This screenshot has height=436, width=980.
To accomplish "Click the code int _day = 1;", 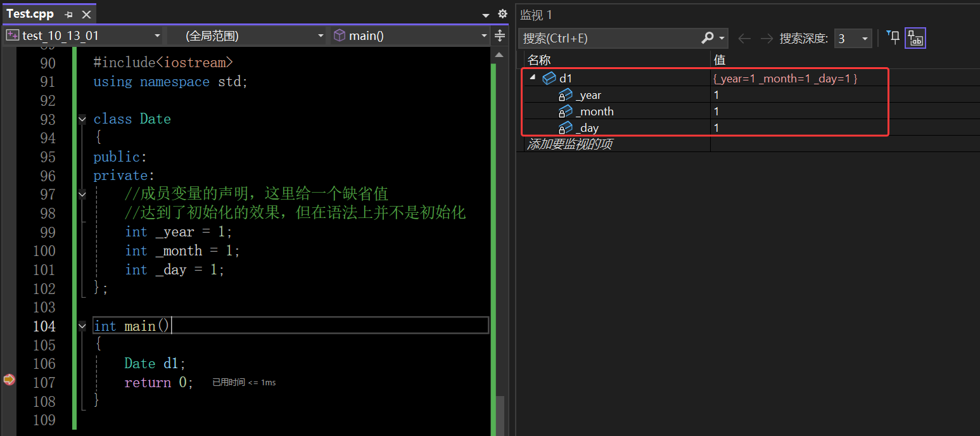I will tap(175, 270).
